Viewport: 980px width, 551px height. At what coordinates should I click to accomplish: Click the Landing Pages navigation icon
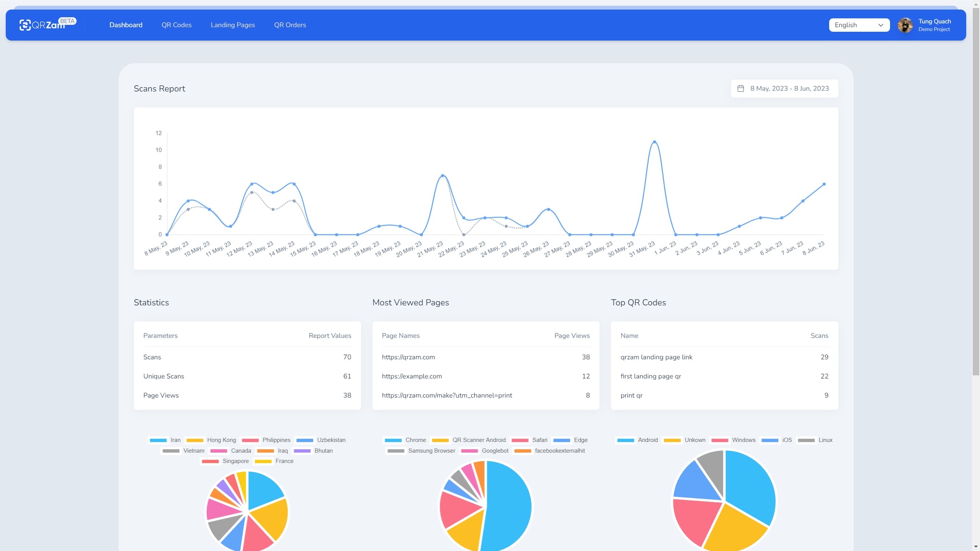pos(232,25)
